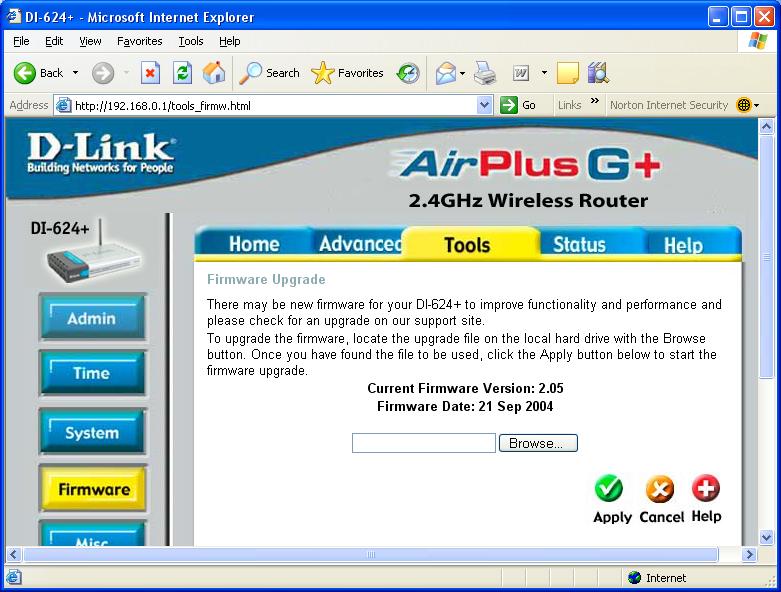Screen dimensions: 781x592
Task: Open the Edit menu
Action: 54,41
